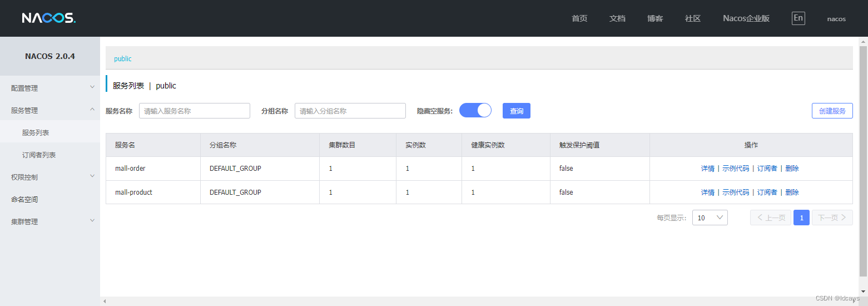
Task: Go to 首页 in top navigation
Action: pyautogui.click(x=579, y=18)
